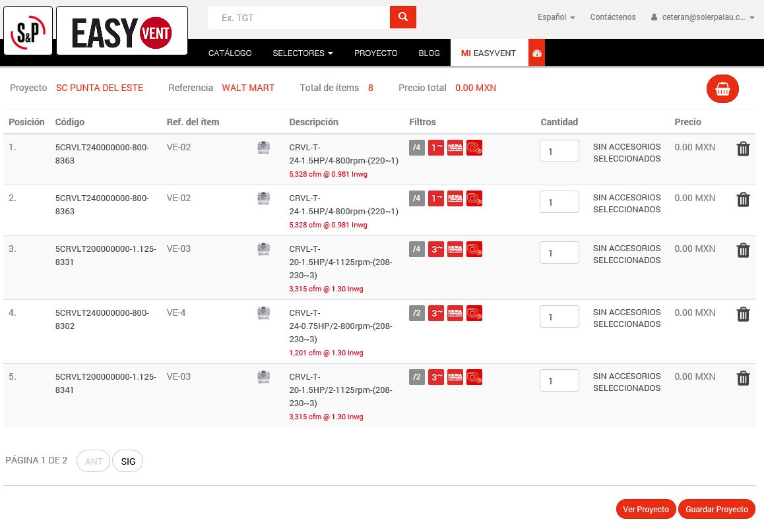Open the Contáctenos link
Screen dimensions: 764x532
(x=613, y=17)
